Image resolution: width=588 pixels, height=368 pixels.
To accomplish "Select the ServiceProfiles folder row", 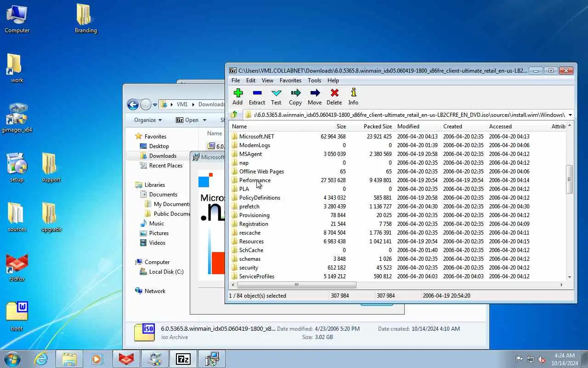I will pyautogui.click(x=398, y=276).
